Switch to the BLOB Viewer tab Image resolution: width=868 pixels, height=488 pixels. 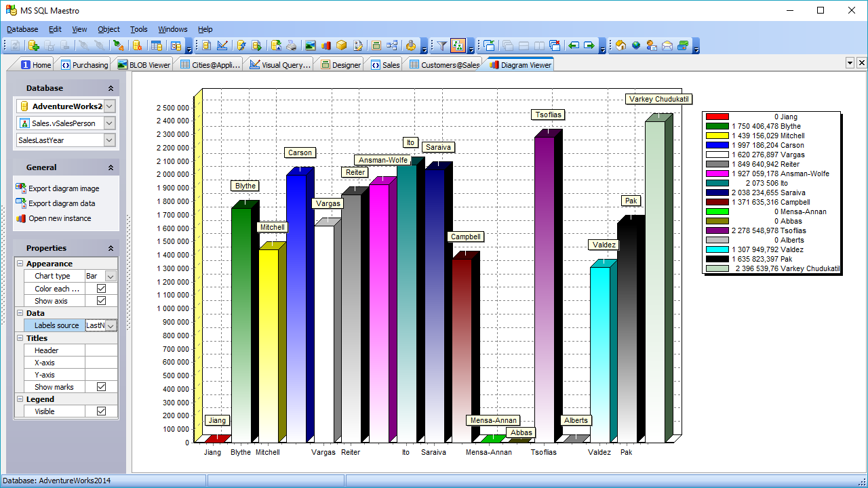coord(144,65)
